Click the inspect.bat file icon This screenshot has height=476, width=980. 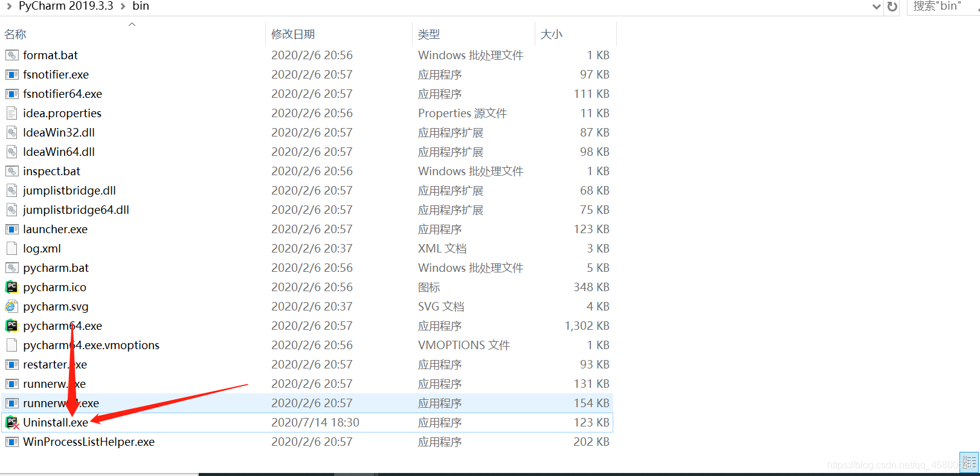tap(11, 171)
